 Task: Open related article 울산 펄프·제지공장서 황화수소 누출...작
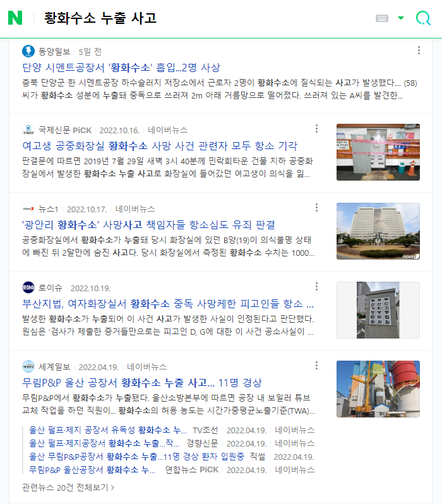pos(104,443)
